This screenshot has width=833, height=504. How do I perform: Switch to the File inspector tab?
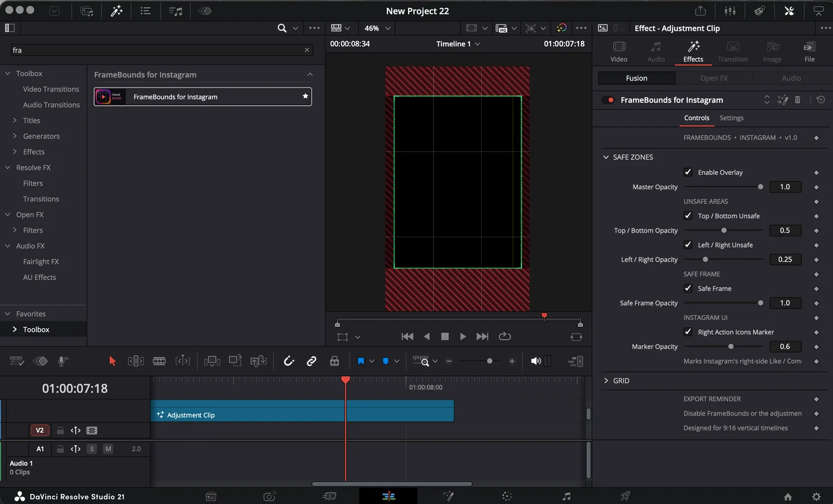coord(810,52)
